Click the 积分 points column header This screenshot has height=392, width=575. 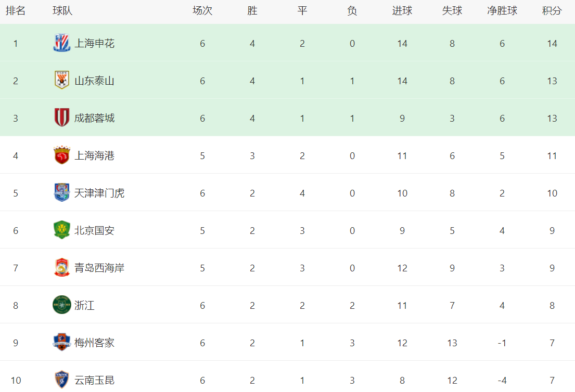coord(552,11)
